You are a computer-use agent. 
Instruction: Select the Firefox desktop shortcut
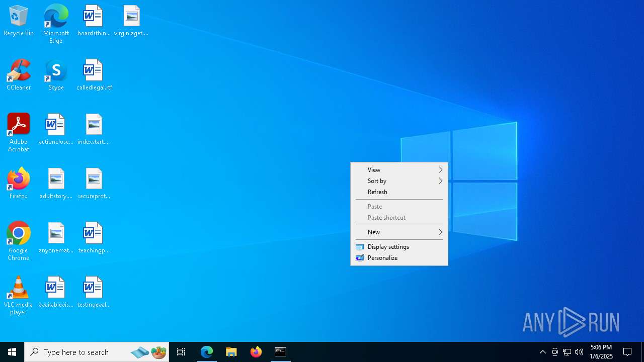click(x=19, y=184)
